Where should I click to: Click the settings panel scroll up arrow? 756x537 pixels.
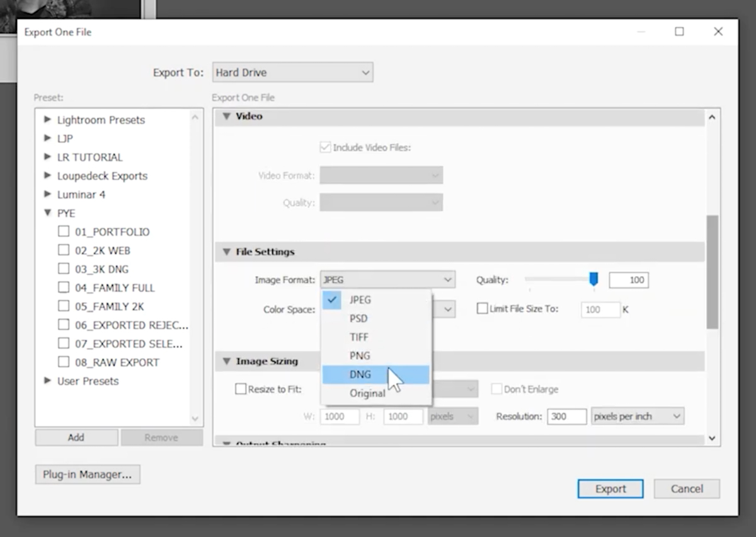pos(712,117)
